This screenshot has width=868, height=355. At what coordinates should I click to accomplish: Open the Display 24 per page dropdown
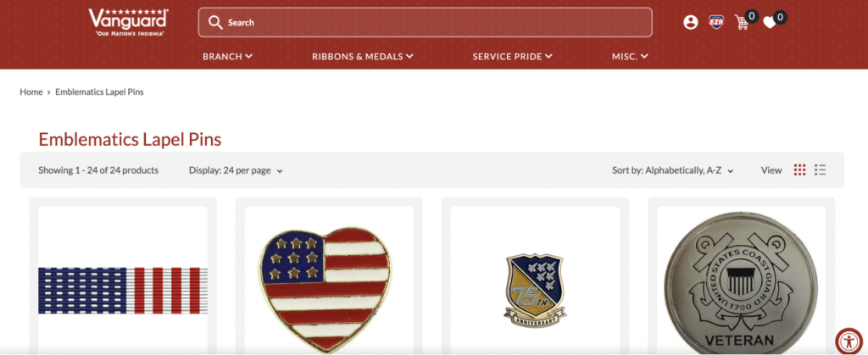pyautogui.click(x=236, y=170)
